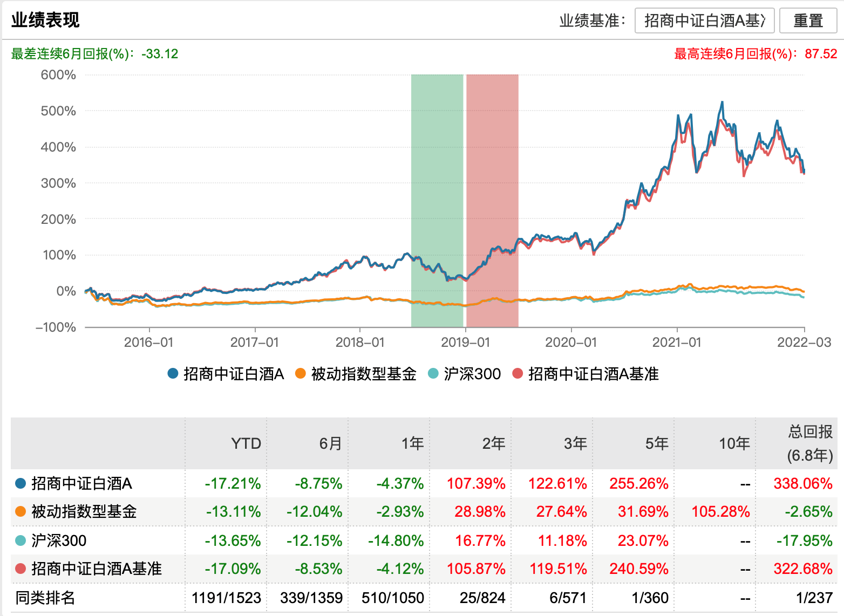Click the green worst 6-month shaded region
This screenshot has height=616, width=844.
[437, 200]
